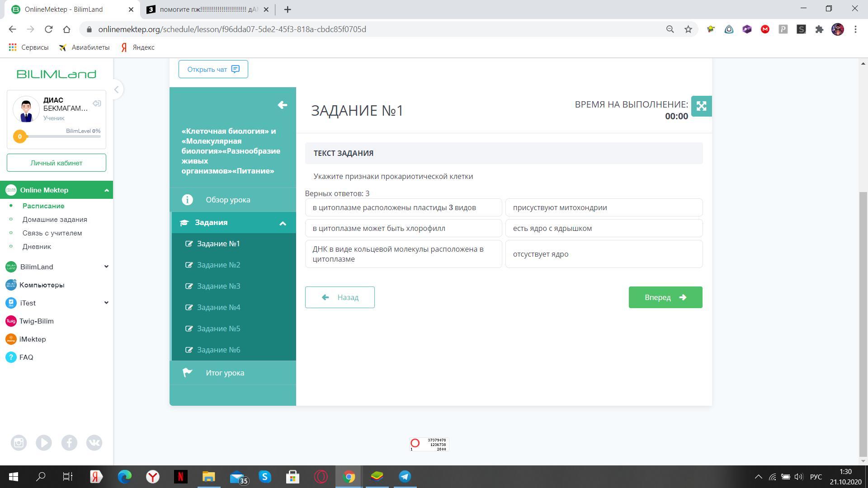Image resolution: width=868 pixels, height=488 pixels.
Task: Open the Instagram social icon
Action: (x=19, y=443)
